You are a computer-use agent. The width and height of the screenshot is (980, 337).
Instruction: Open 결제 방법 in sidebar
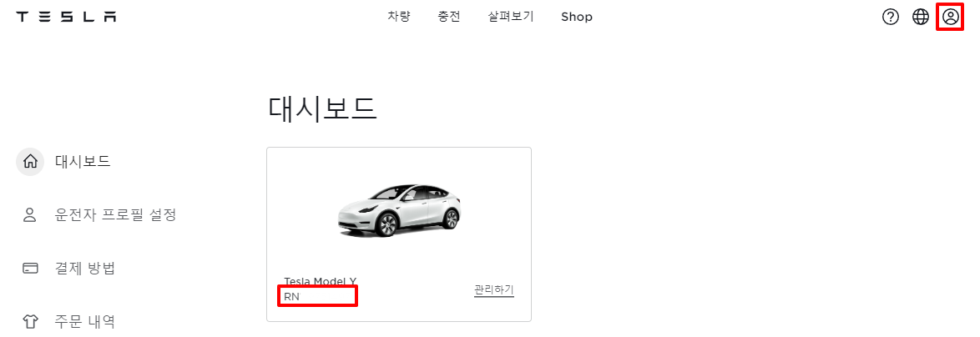(85, 269)
